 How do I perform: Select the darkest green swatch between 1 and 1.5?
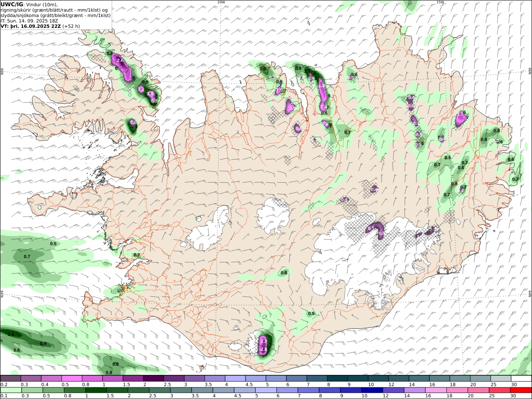(96, 390)
